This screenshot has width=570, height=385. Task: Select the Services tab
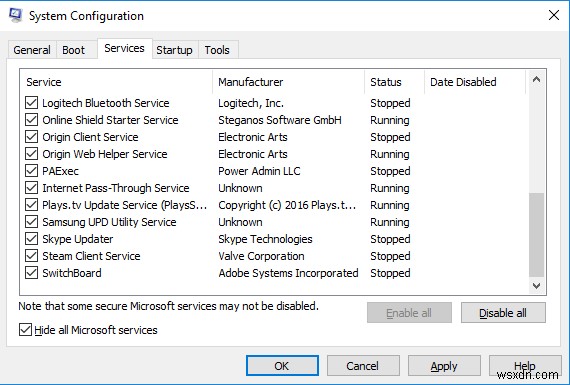(124, 48)
